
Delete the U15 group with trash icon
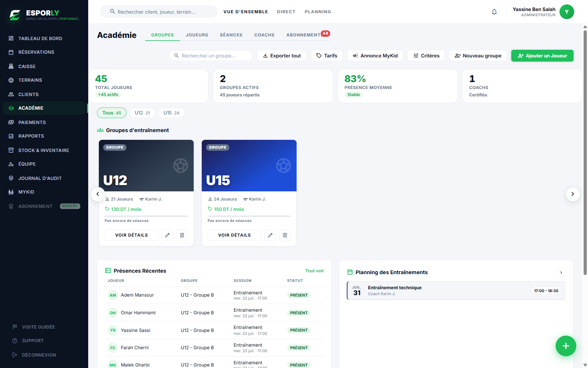tap(285, 235)
